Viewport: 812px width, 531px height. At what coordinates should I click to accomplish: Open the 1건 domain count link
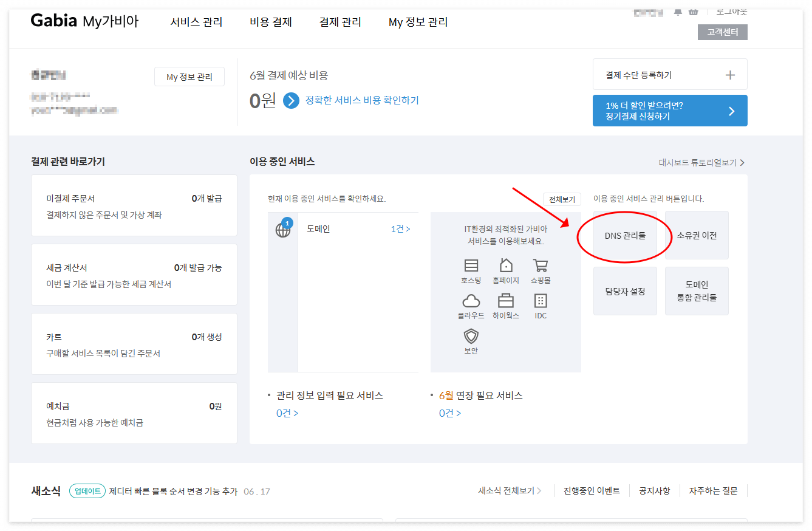pyautogui.click(x=400, y=229)
